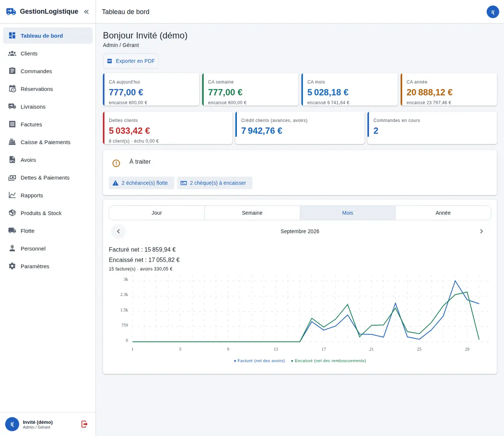
Task: Open the Commandes en cours card
Action: pos(432,128)
